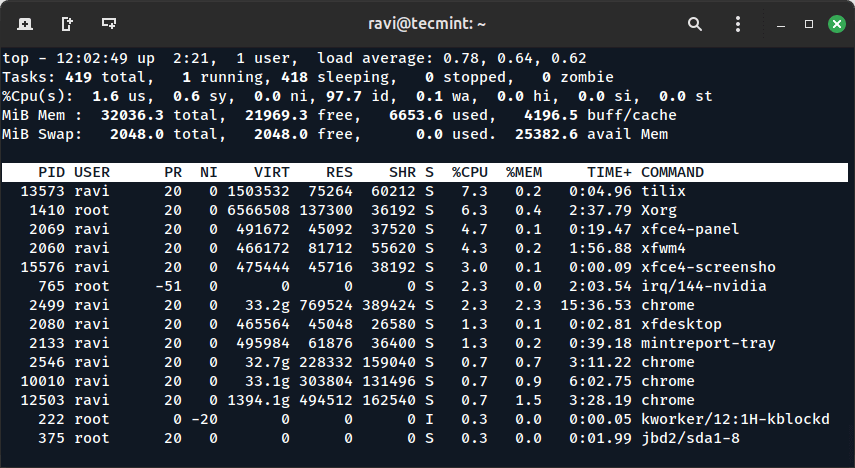
Task: Minimize the Tilix window
Action: [x=773, y=22]
